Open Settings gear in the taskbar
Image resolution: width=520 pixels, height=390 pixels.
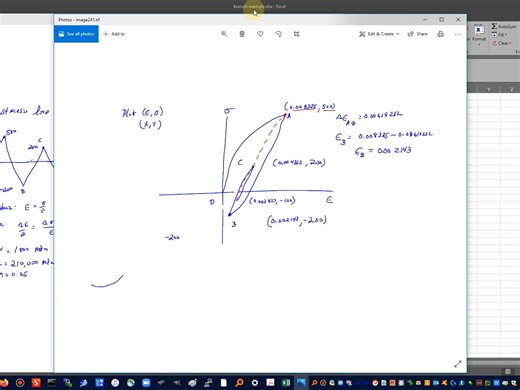tap(255, 383)
